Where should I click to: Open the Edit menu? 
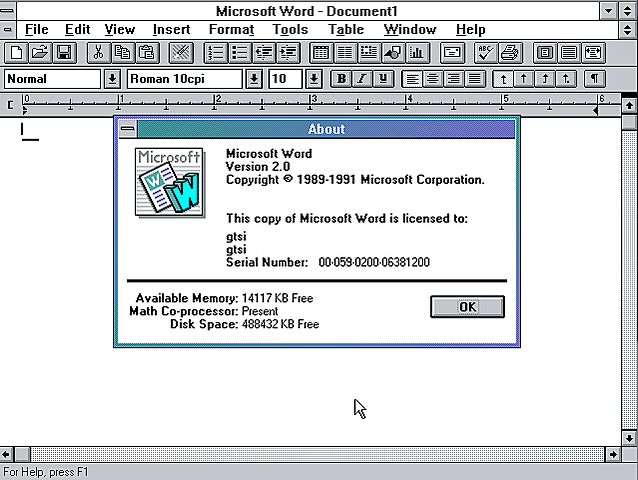click(77, 30)
